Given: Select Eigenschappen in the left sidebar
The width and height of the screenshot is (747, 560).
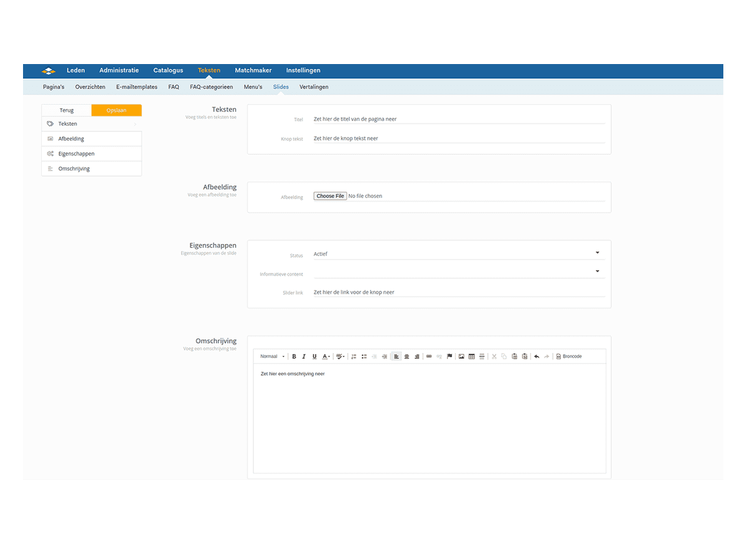Looking at the screenshot, I should pyautogui.click(x=77, y=154).
